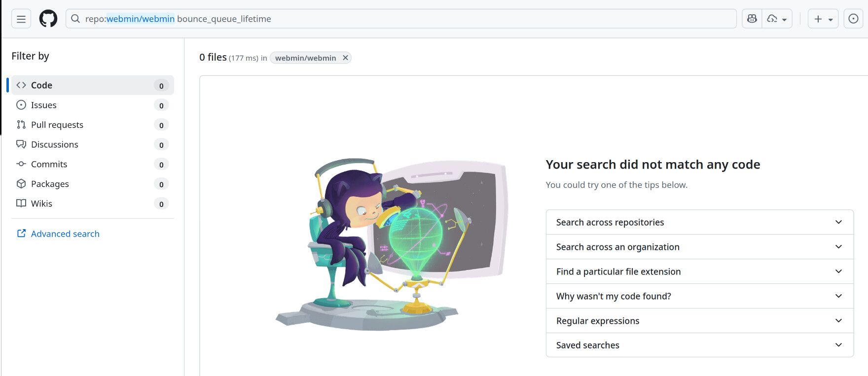Expand Search across repositories tip

click(x=699, y=222)
